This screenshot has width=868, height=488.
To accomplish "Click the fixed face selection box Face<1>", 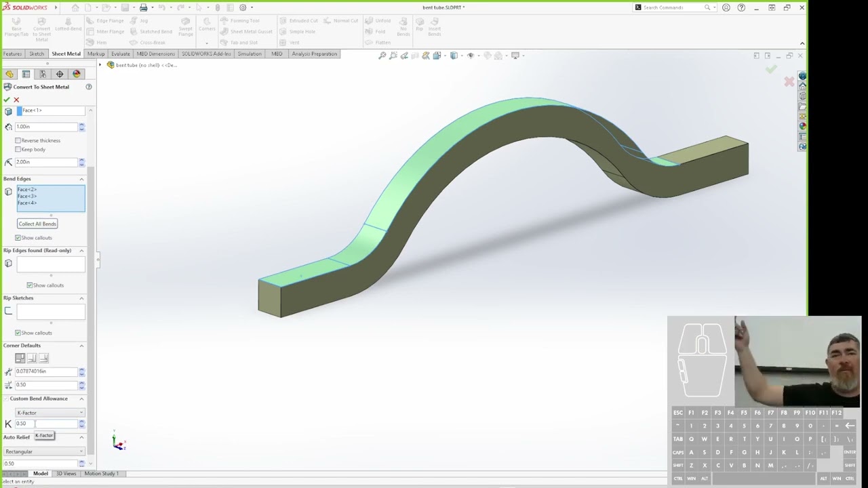I will pyautogui.click(x=51, y=110).
